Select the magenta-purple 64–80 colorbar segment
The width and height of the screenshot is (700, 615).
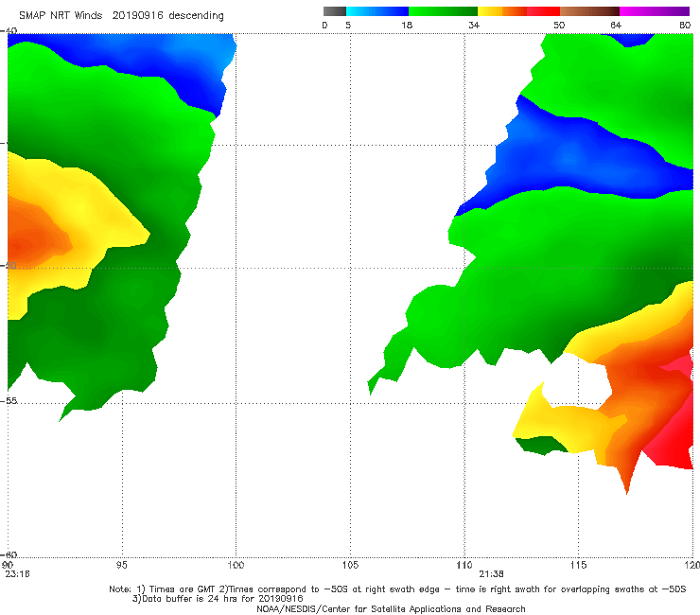point(655,11)
